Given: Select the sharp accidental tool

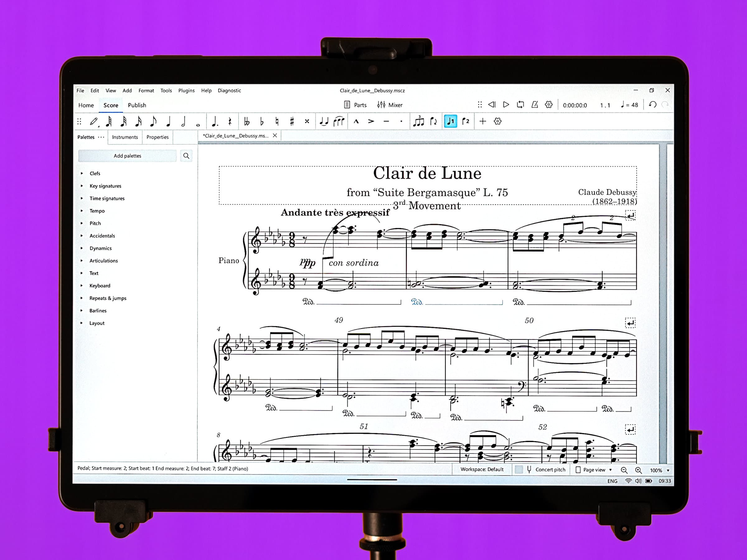Looking at the screenshot, I should tap(291, 122).
